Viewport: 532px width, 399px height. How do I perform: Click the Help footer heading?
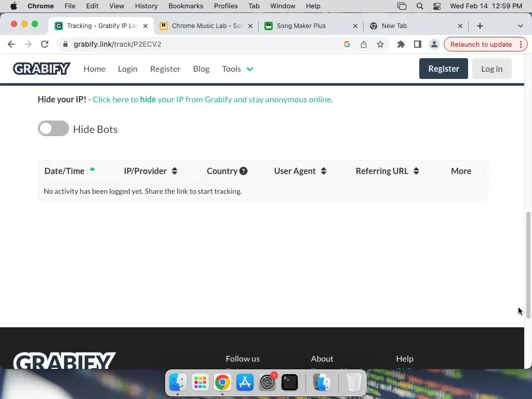point(404,358)
